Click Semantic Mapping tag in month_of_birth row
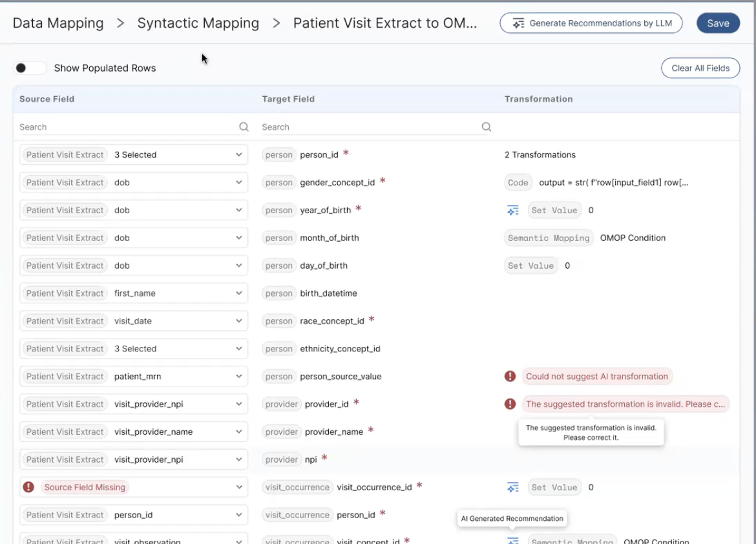 point(549,238)
